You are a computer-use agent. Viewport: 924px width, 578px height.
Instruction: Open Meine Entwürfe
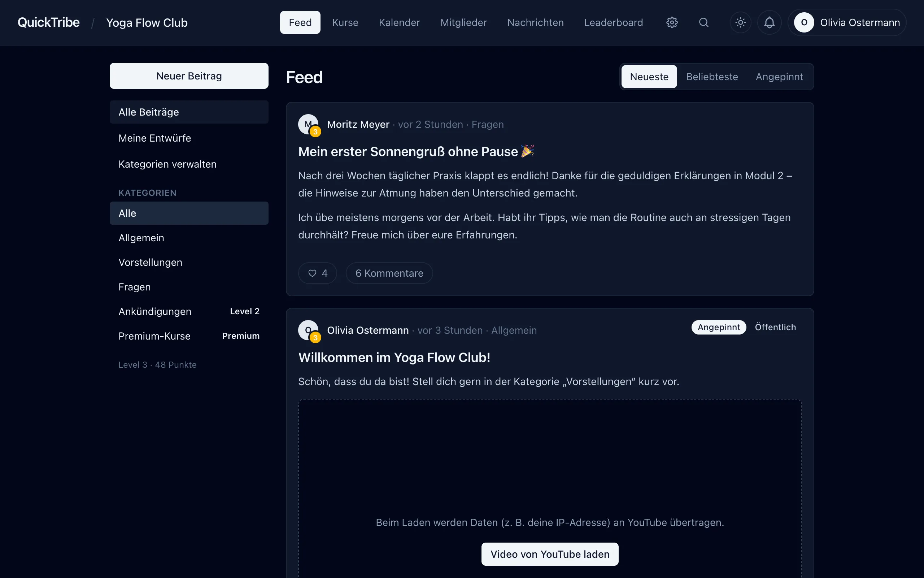189,138
